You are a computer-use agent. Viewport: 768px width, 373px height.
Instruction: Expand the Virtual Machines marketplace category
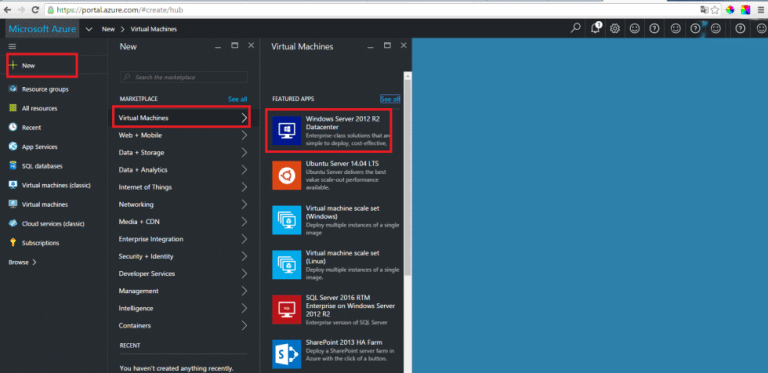click(x=181, y=118)
